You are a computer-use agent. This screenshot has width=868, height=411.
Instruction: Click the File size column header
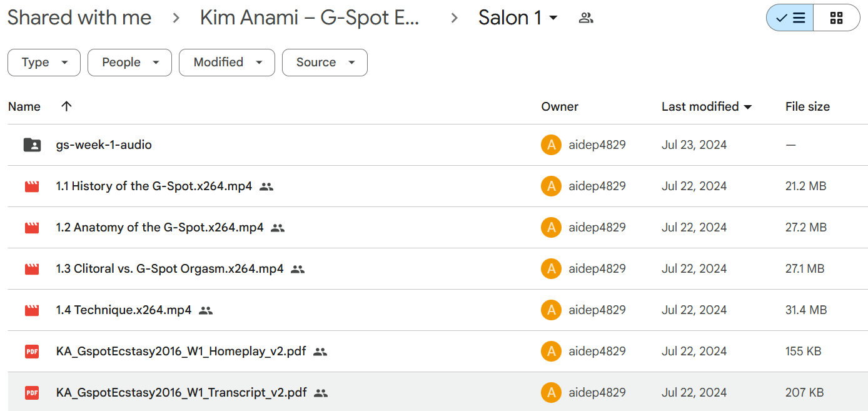807,106
